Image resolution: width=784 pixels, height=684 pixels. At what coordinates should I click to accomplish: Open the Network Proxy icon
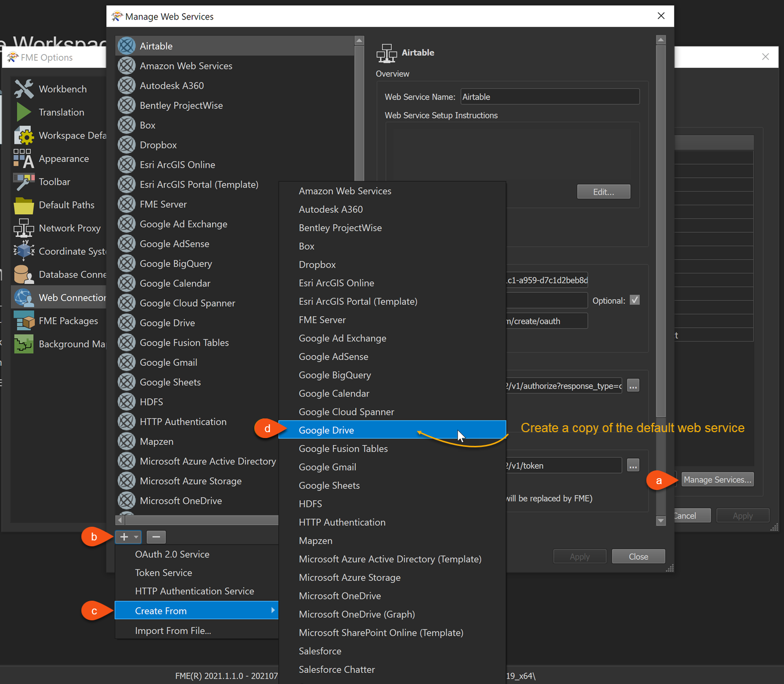[x=24, y=228]
